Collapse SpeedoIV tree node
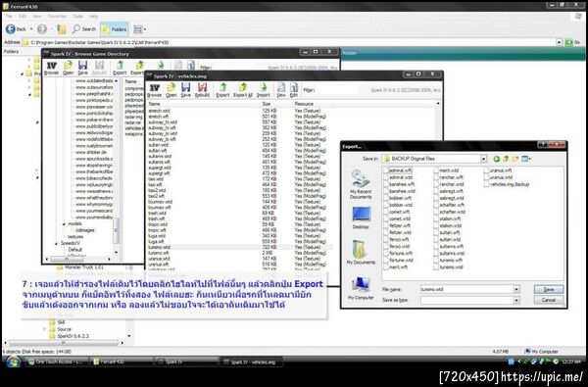The width and height of the screenshot is (588, 387). pyautogui.click(x=56, y=243)
